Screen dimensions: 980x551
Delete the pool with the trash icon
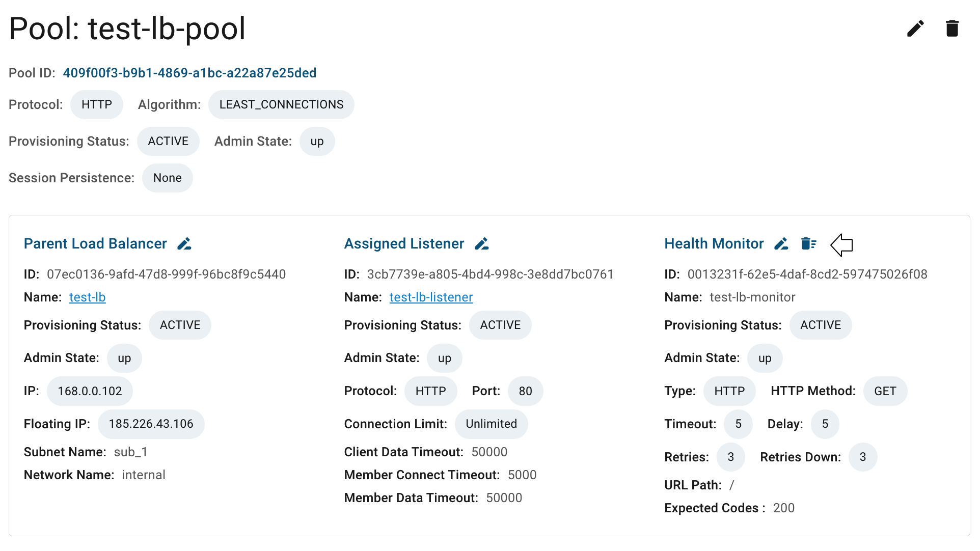pos(952,29)
